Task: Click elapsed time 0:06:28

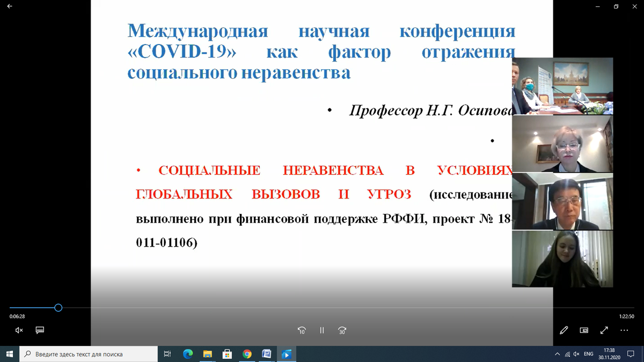Action: pyautogui.click(x=17, y=316)
